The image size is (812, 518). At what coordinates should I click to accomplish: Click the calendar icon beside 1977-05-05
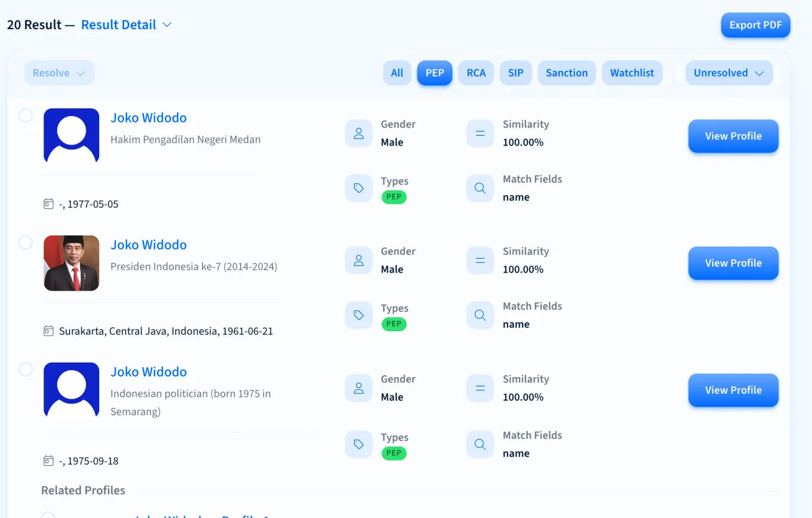(x=49, y=204)
